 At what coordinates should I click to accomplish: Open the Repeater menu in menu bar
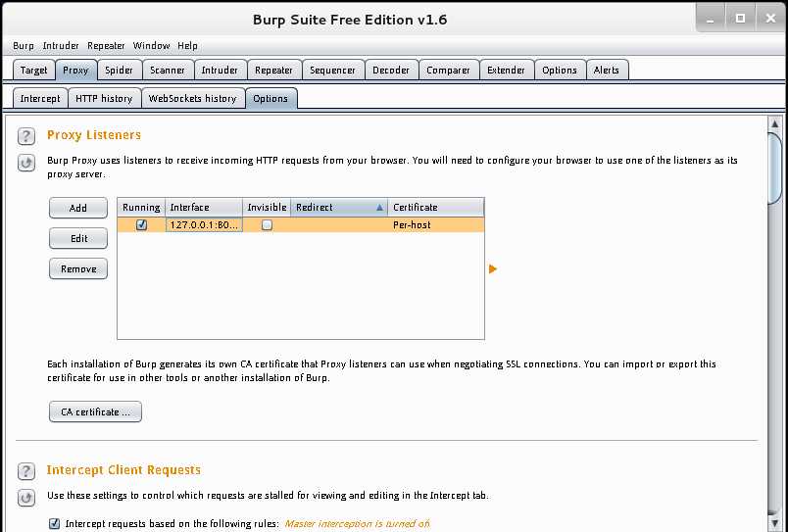coord(106,46)
